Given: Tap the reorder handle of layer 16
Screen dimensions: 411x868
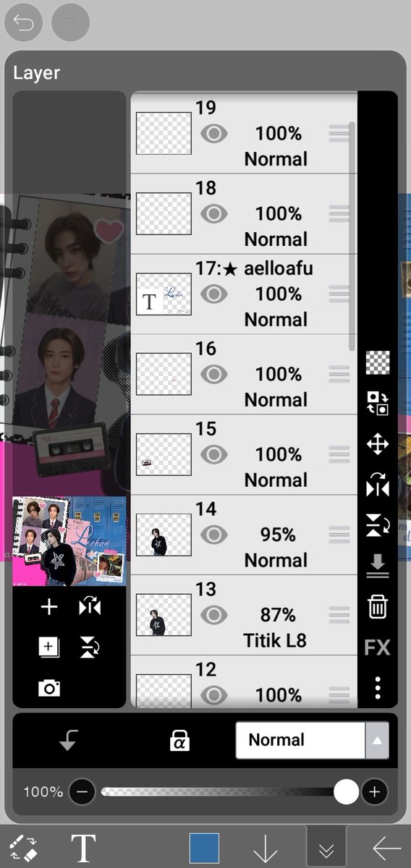Looking at the screenshot, I should coord(339,374).
